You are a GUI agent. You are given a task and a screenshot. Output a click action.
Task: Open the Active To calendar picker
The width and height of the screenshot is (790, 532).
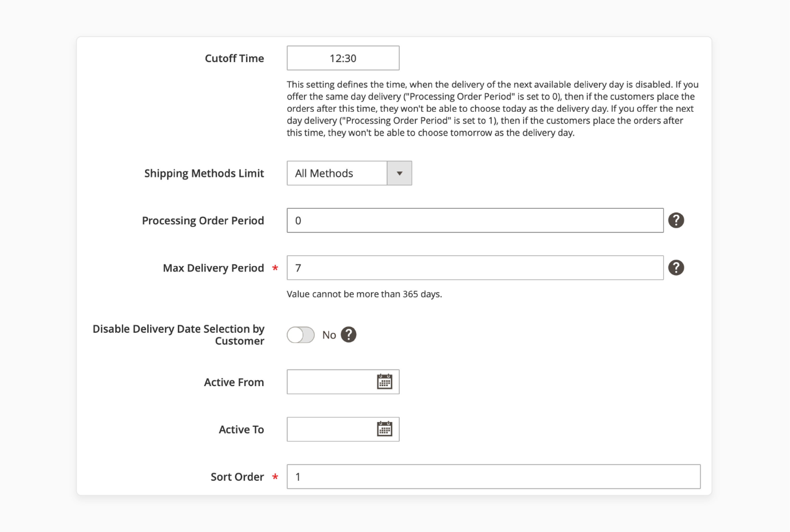[384, 429]
